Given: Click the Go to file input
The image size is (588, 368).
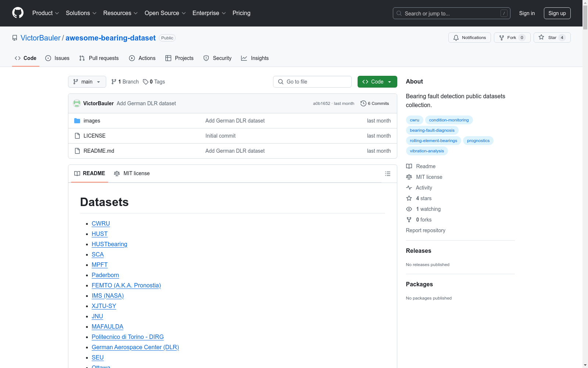Looking at the screenshot, I should pos(312,82).
